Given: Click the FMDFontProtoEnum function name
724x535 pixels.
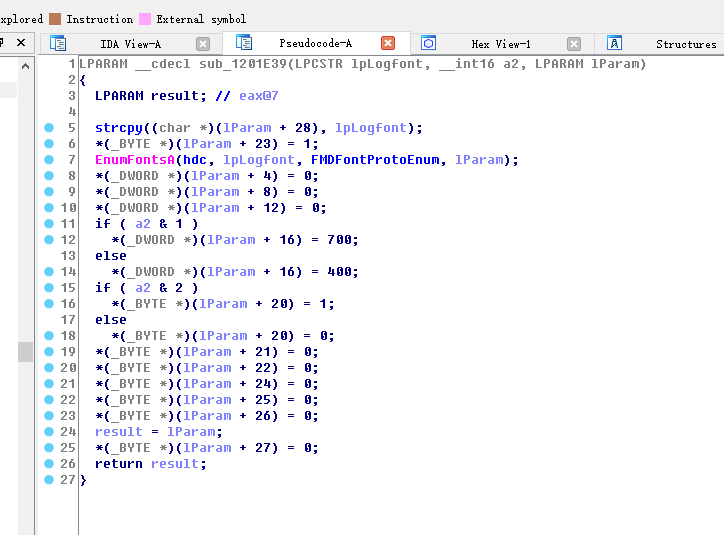Looking at the screenshot, I should 375,160.
